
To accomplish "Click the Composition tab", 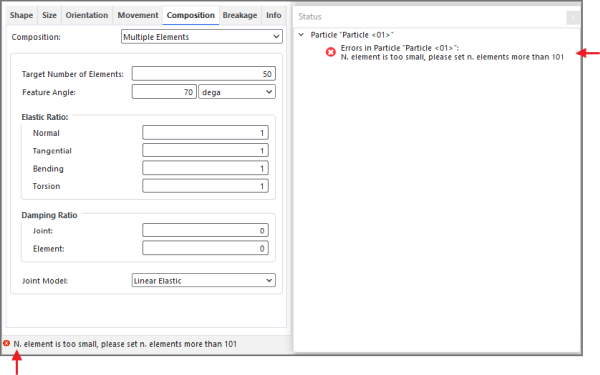I will point(191,15).
